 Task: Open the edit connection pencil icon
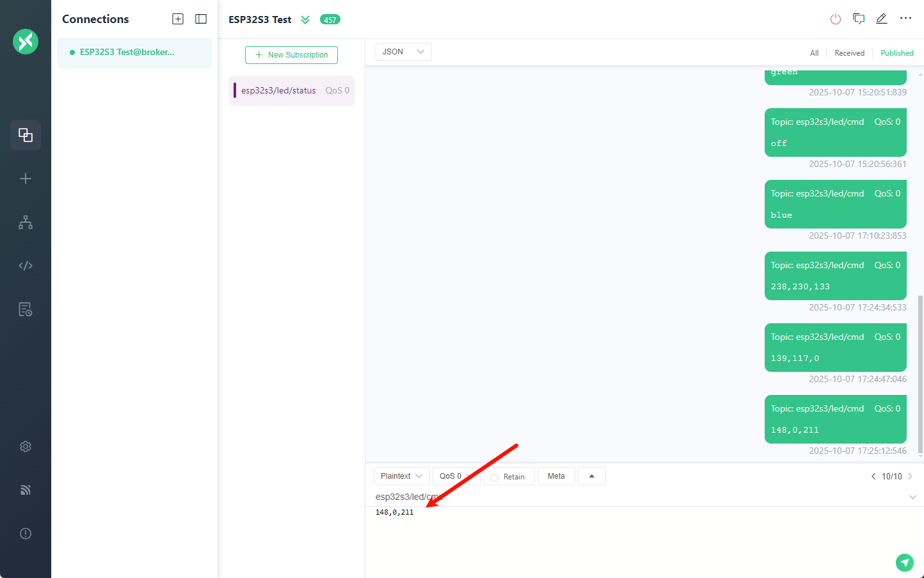(881, 19)
